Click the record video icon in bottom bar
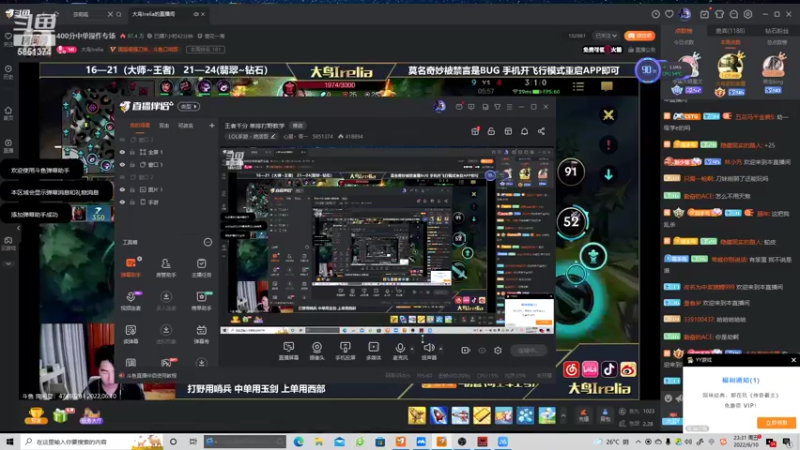 tap(465, 351)
